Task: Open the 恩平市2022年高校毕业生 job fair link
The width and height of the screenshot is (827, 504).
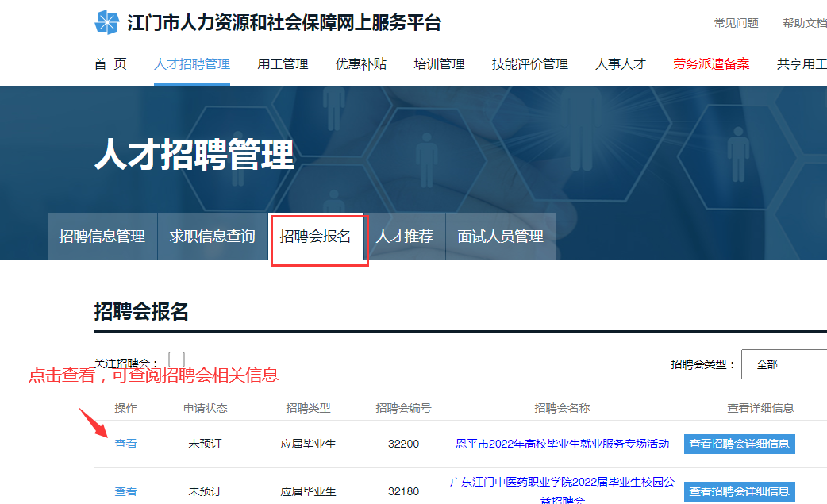Action: point(562,444)
